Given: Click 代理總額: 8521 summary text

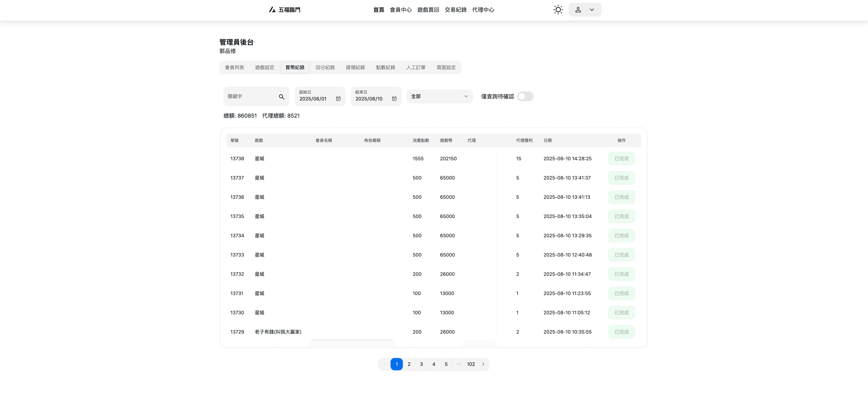Looking at the screenshot, I should point(281,116).
